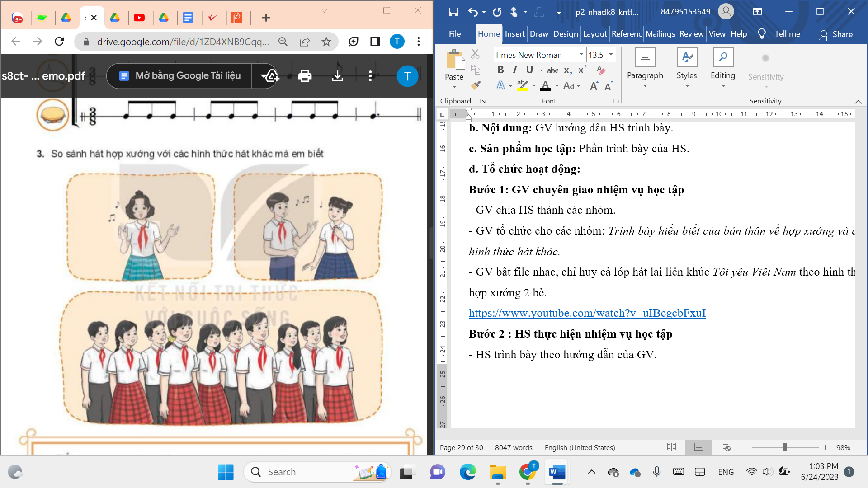
Task: Toggle Italic formatting
Action: point(514,70)
